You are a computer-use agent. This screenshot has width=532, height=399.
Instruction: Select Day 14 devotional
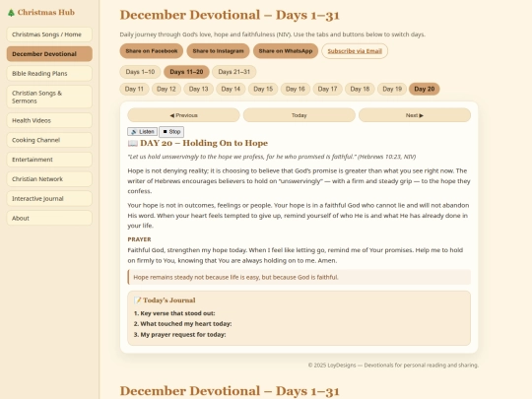231,89
